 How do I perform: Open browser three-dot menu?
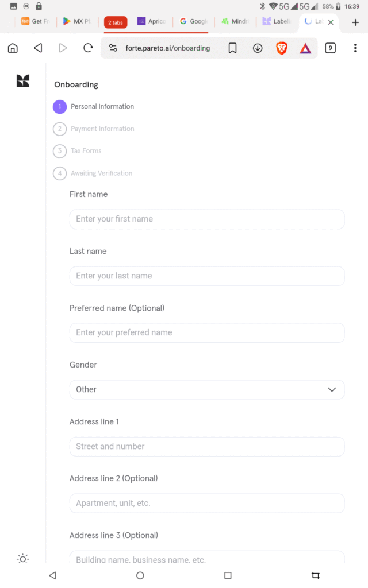(x=355, y=48)
